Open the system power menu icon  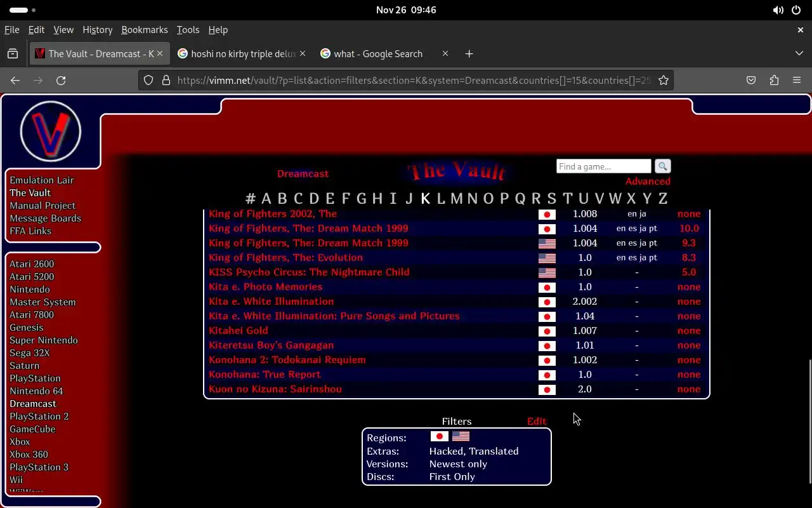[x=796, y=10]
